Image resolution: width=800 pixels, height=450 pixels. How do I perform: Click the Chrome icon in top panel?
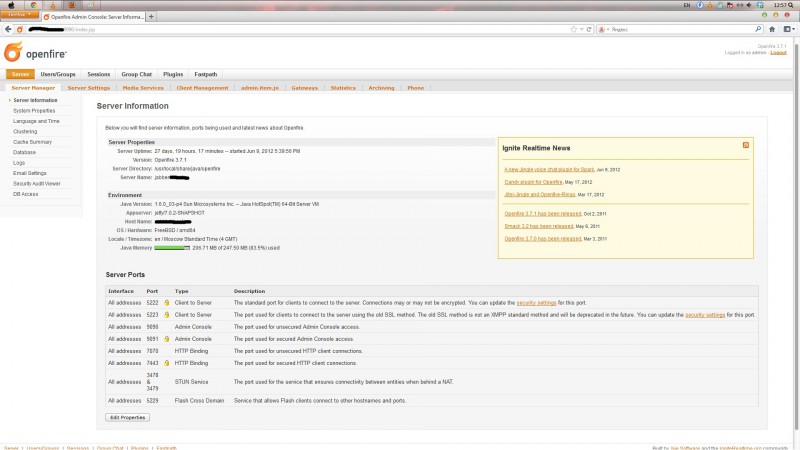pyautogui.click(x=34, y=5)
